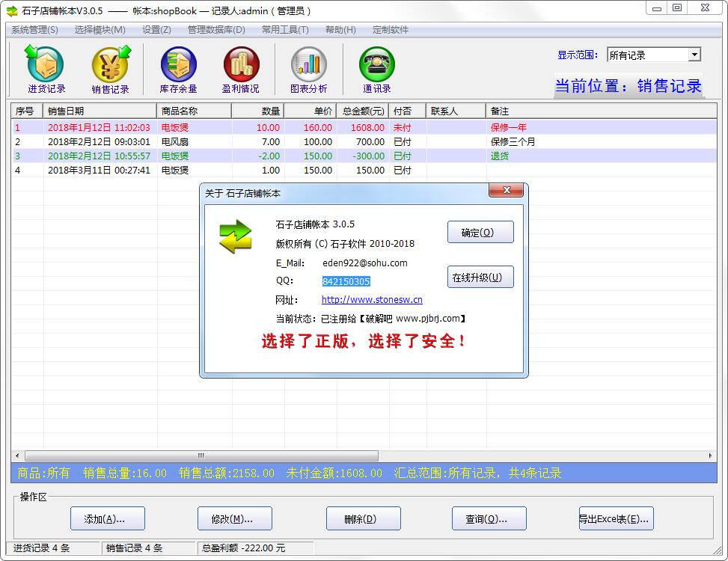Viewport: 728px width, 561px height.
Task: Click the horizontal scrollbar thumb
Action: point(201,456)
